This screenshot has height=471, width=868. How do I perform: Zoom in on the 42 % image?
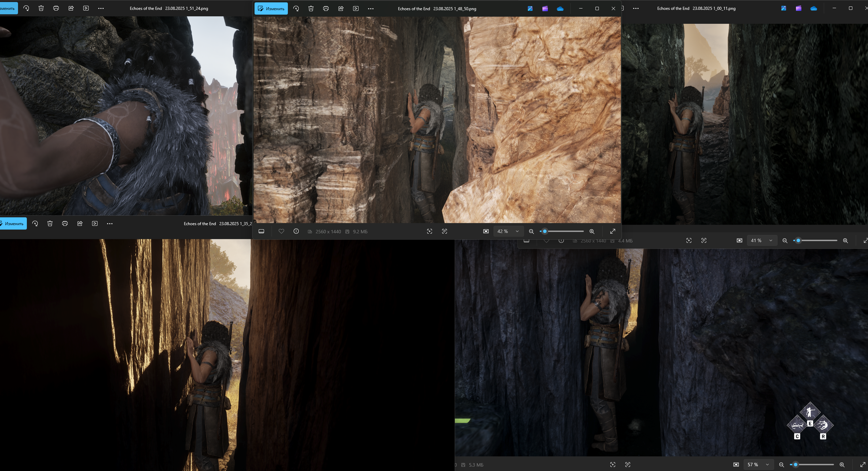pyautogui.click(x=592, y=231)
